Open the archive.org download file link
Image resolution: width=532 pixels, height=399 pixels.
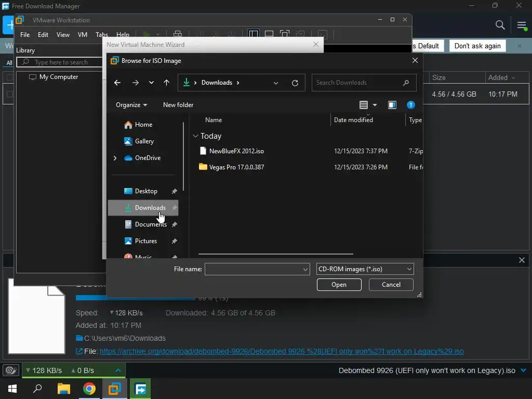[282, 351]
